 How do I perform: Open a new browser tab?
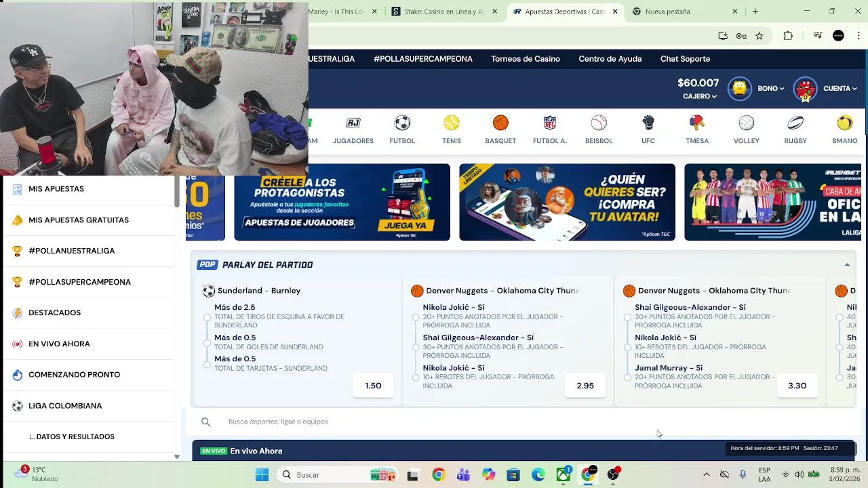coord(755,12)
